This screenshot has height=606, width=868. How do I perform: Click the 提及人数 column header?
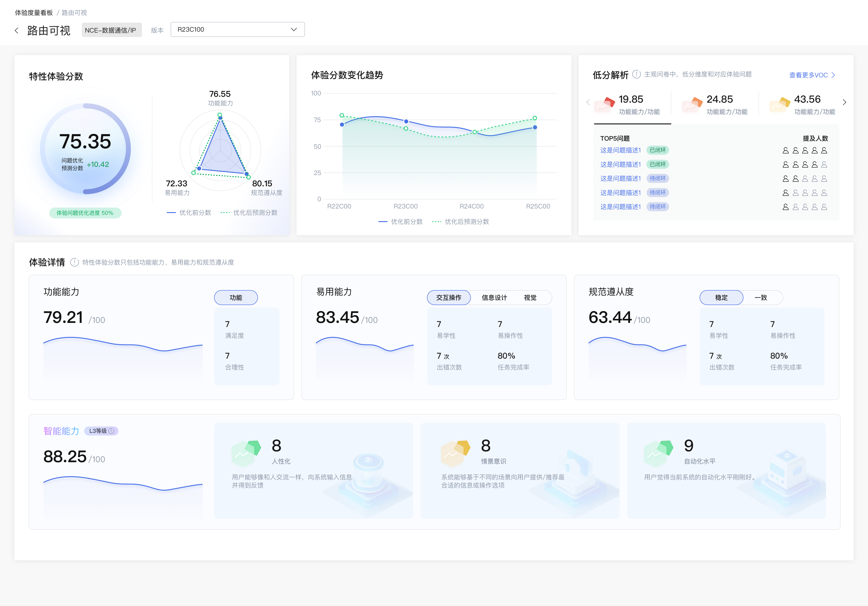pyautogui.click(x=815, y=138)
